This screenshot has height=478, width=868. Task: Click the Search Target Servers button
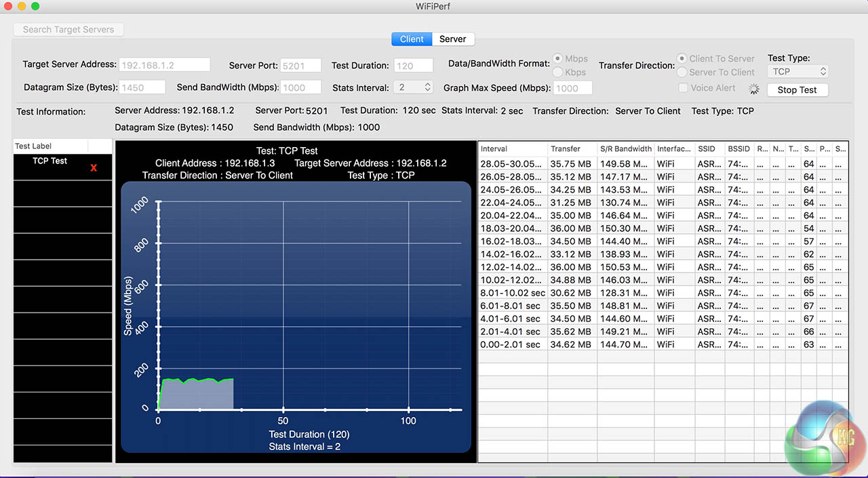point(68,29)
